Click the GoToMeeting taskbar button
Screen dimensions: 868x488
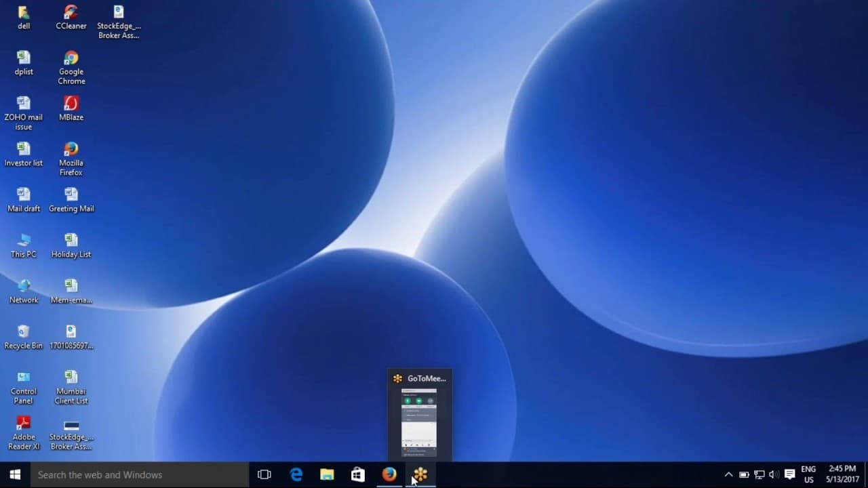[420, 474]
